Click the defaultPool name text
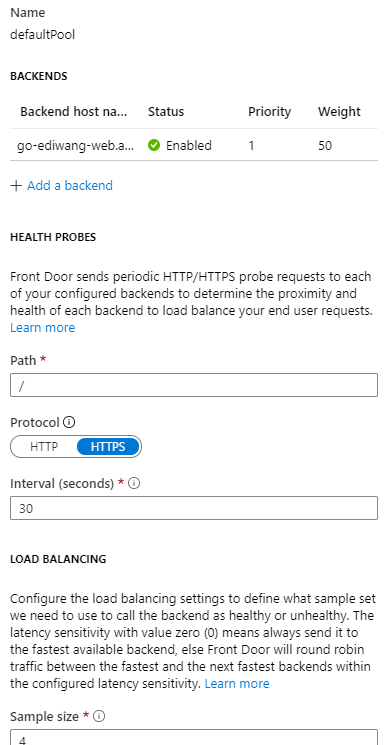 point(42,35)
